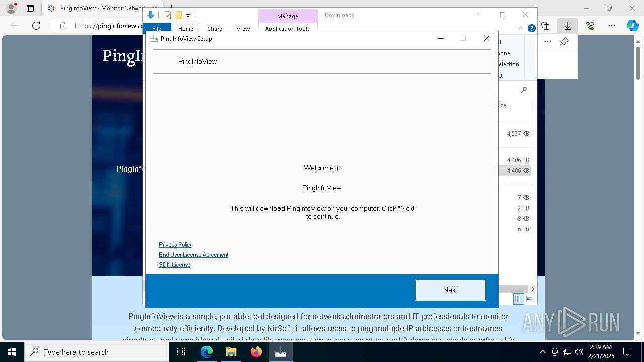Screen dimensions: 644x362
Task: Open the Action Center notifications icon
Action: (x=628, y=352)
